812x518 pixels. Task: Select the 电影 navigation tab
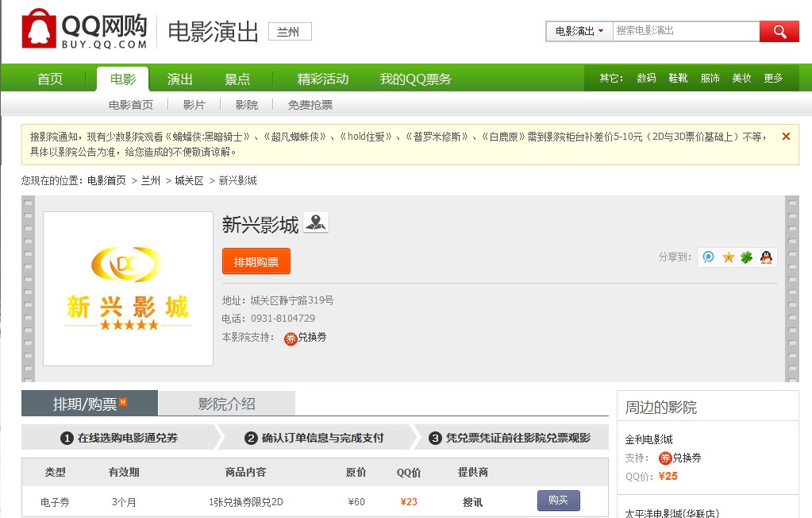coord(123,79)
